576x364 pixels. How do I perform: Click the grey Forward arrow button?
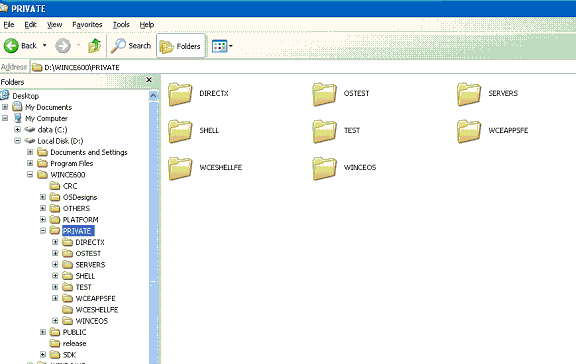click(x=63, y=46)
